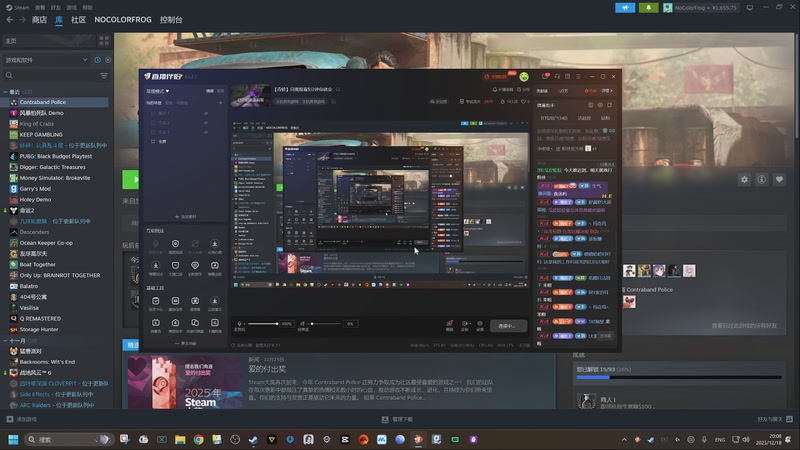Open File Explorer from the Windows taskbar
Screen dimensions: 800x450
click(x=180, y=439)
